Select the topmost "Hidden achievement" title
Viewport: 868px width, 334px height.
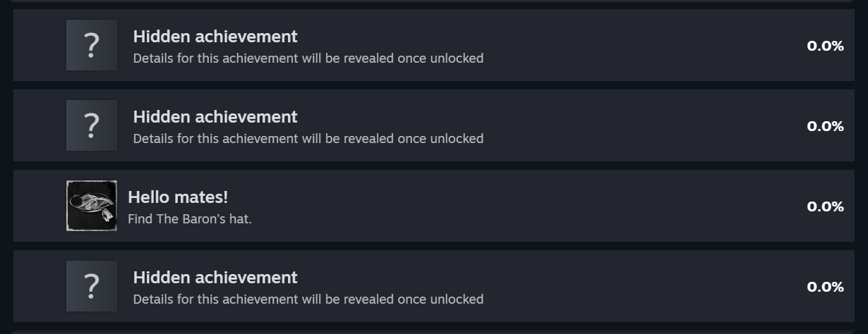pyautogui.click(x=215, y=37)
